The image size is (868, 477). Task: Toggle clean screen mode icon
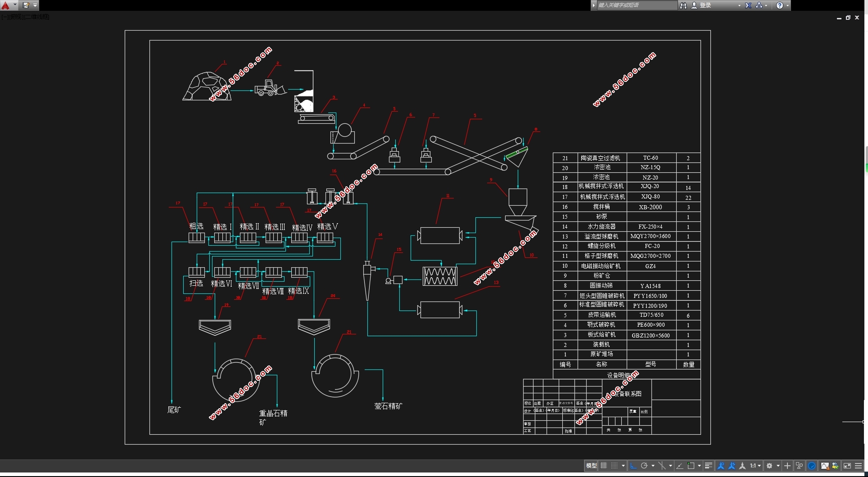click(847, 466)
